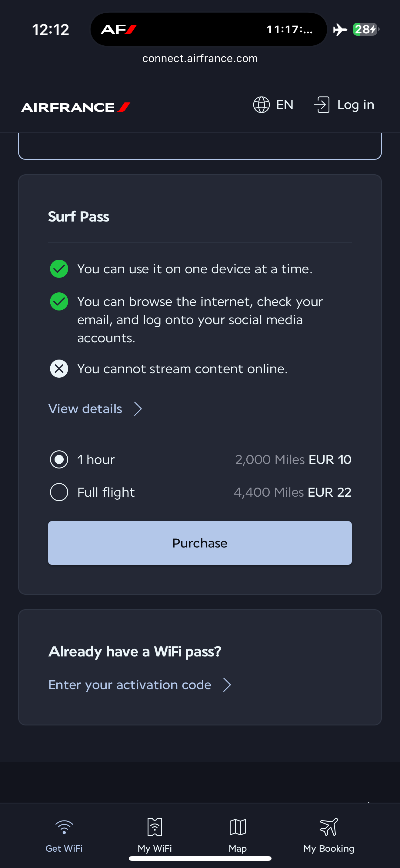Tap the AF live activity pill

coord(208,29)
